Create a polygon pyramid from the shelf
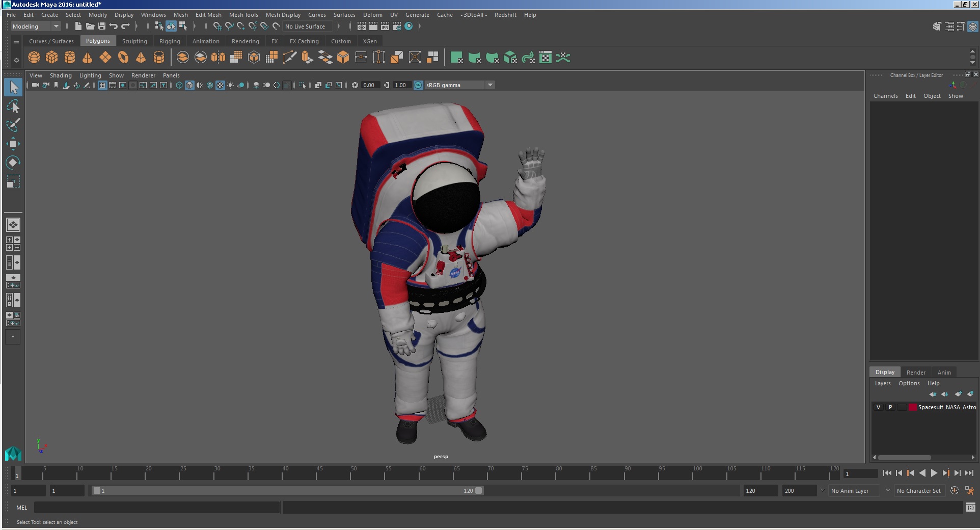This screenshot has height=530, width=980. click(x=141, y=58)
